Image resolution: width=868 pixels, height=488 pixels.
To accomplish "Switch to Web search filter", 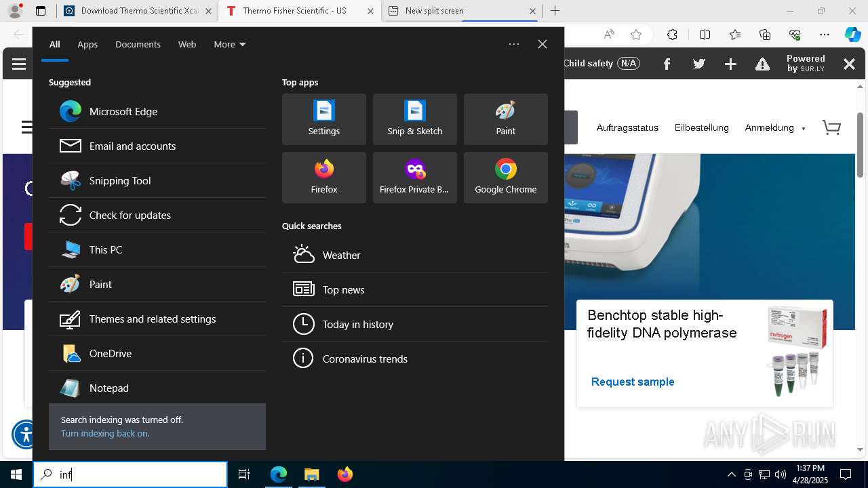I will 187,44.
